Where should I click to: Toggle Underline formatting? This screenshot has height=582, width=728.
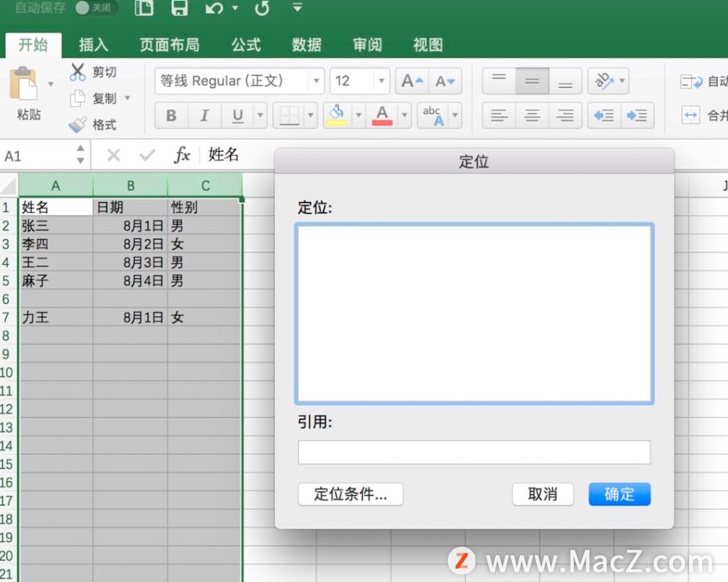click(x=237, y=114)
